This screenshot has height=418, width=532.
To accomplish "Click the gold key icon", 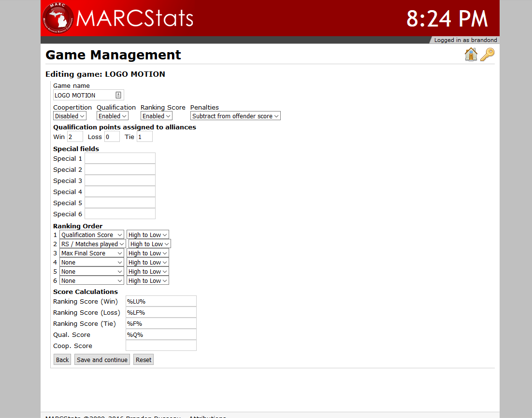I will pos(487,54).
